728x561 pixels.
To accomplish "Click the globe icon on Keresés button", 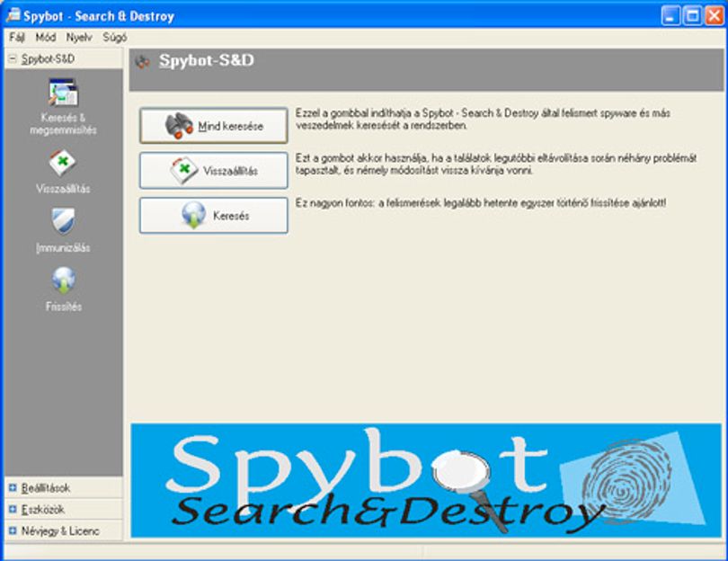I will [x=193, y=215].
